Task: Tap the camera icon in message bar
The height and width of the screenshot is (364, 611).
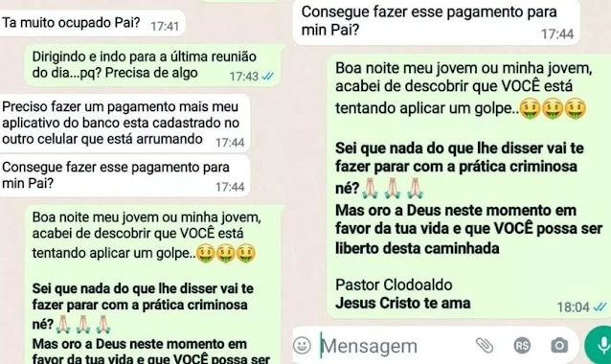Action: tap(559, 345)
